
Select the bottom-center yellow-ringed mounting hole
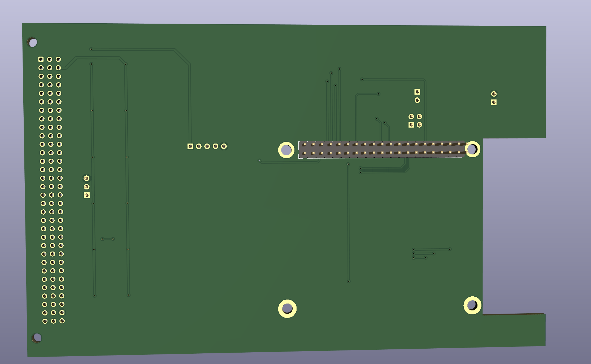click(x=287, y=309)
